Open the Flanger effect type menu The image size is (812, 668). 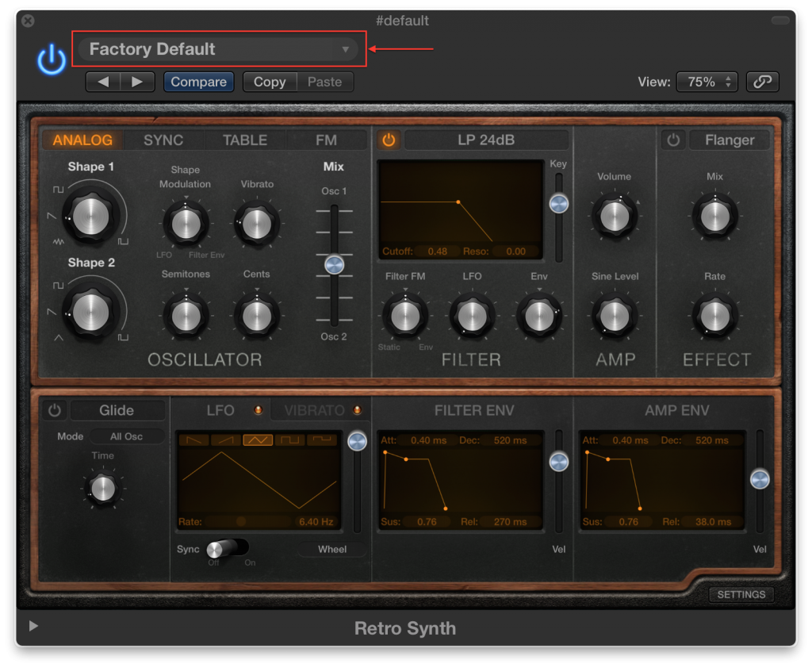point(730,140)
